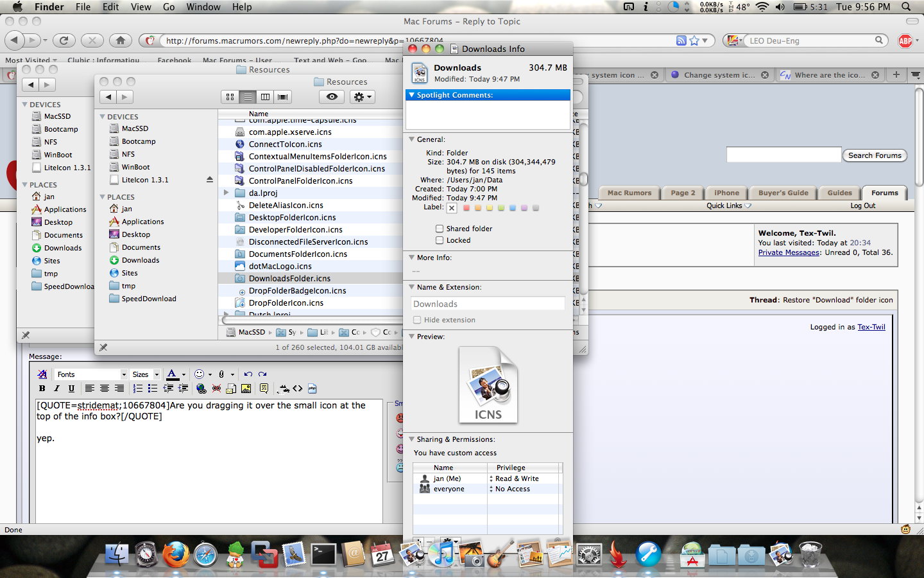Viewport: 924px width, 578px height.
Task: Switch Finder to icon view
Action: click(230, 97)
